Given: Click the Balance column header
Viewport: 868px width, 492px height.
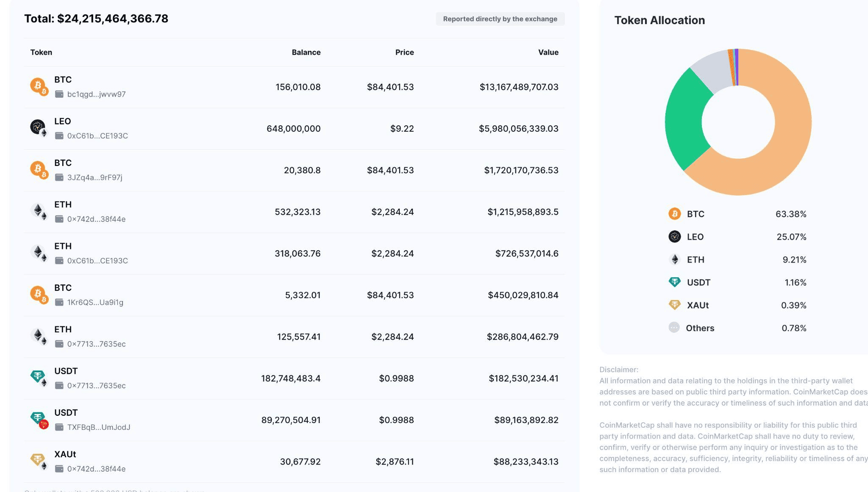Looking at the screenshot, I should click(x=306, y=53).
